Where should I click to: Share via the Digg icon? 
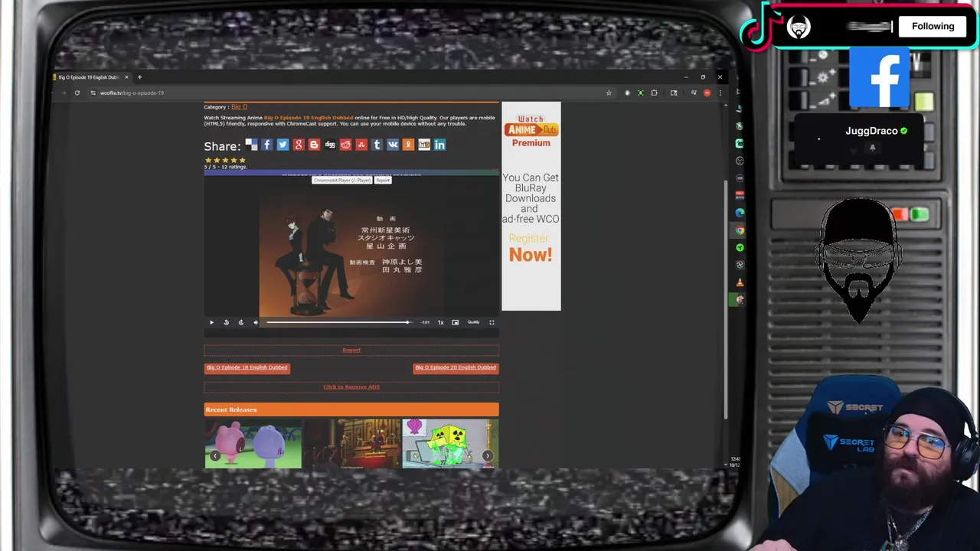pyautogui.click(x=330, y=145)
